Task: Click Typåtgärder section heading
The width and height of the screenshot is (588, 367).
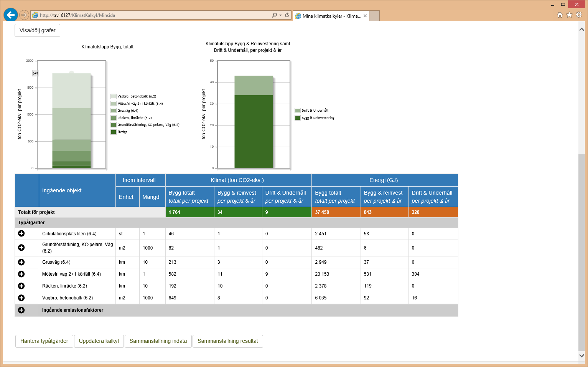Action: point(31,223)
